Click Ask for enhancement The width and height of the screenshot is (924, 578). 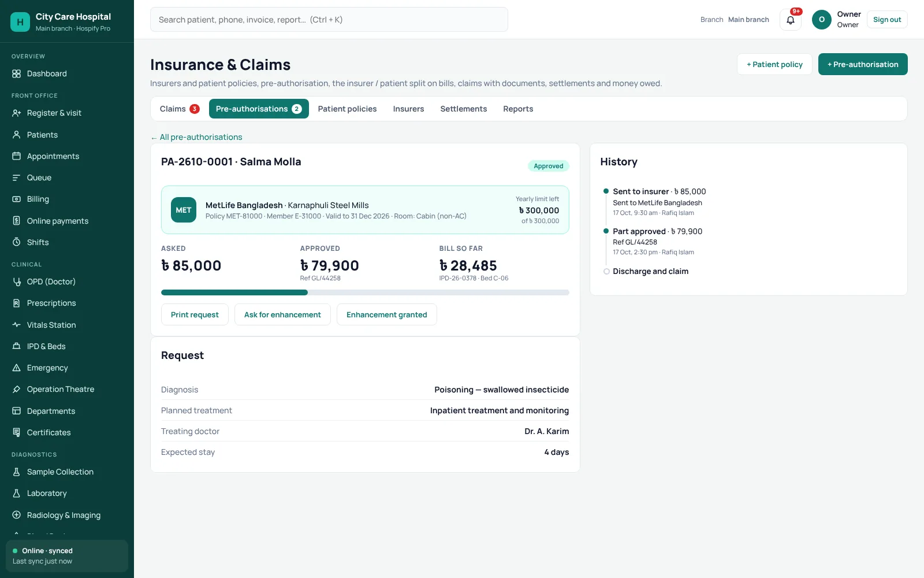point(282,314)
